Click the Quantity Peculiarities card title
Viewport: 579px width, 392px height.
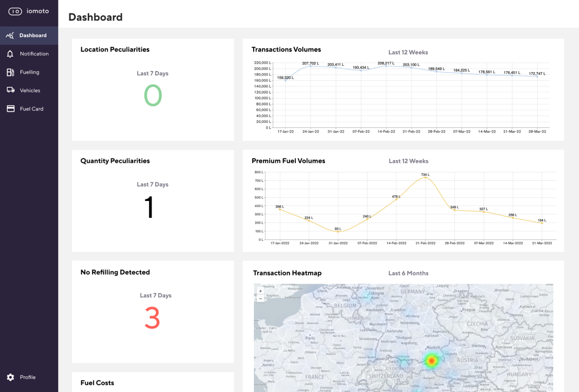click(115, 161)
